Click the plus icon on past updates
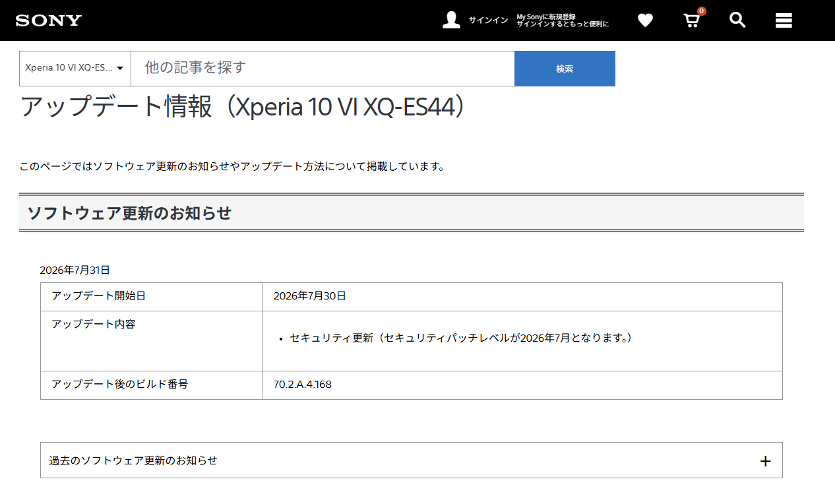Screen dimensions: 835x504 (765, 461)
